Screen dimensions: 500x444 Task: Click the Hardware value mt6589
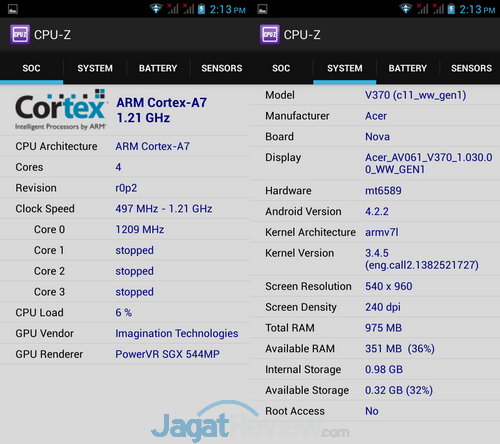[383, 191]
